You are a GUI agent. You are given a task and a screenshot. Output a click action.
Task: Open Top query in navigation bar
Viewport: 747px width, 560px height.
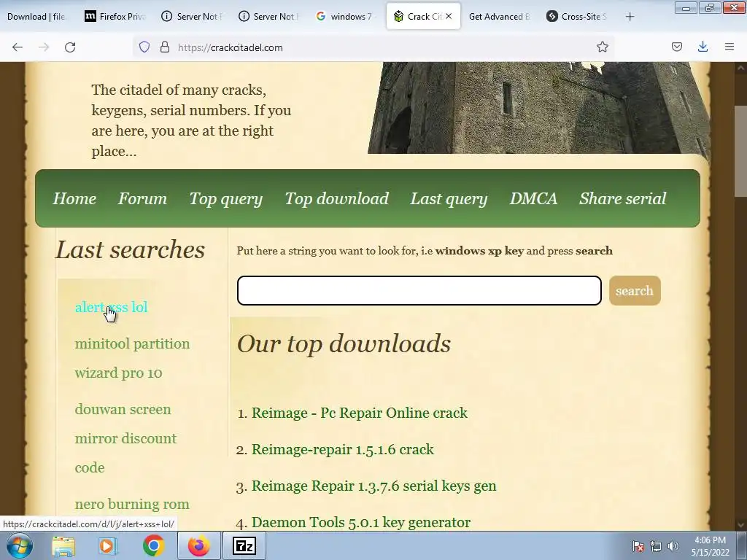tap(226, 198)
